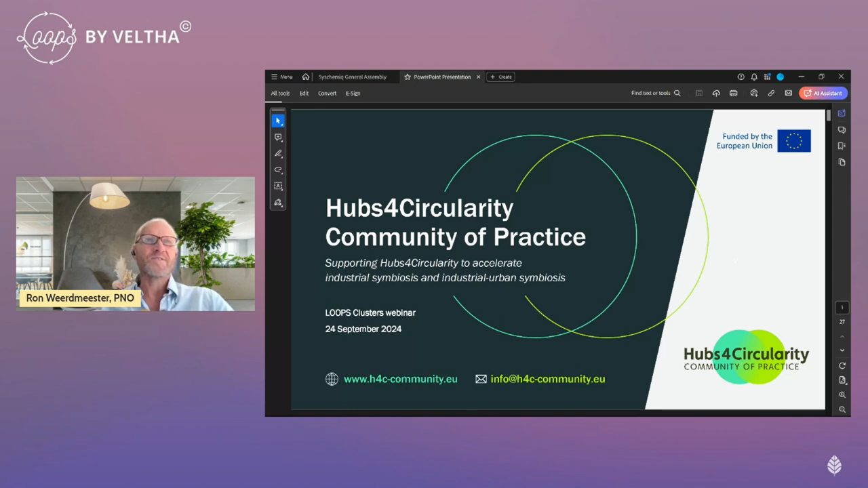Rotate the page view
The image size is (868, 488).
tap(842, 365)
